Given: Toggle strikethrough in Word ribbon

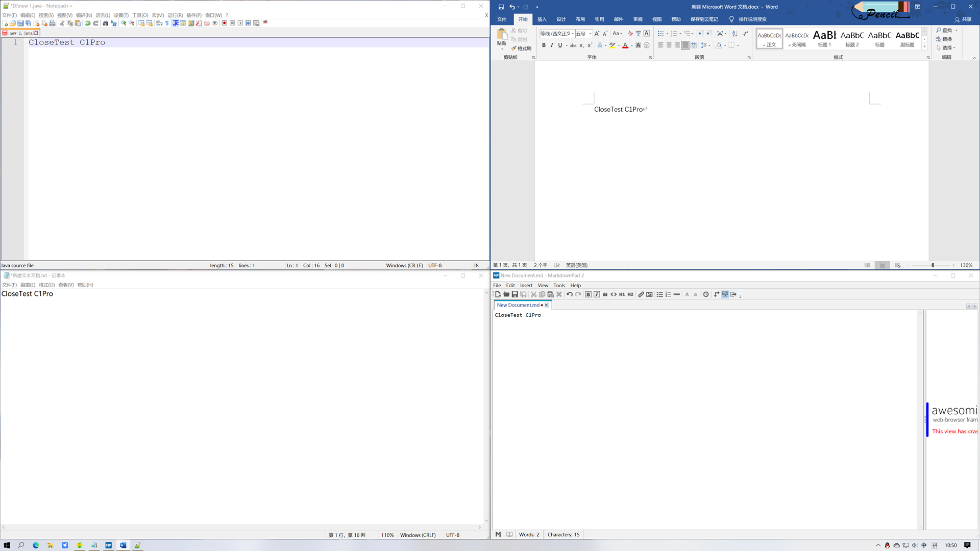Looking at the screenshot, I should pos(573,45).
